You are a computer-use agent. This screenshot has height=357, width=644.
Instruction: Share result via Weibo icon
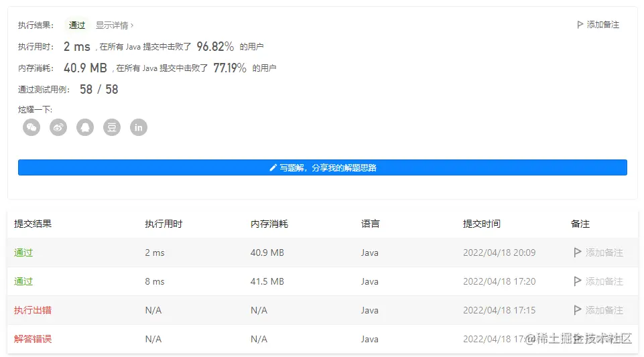click(58, 127)
